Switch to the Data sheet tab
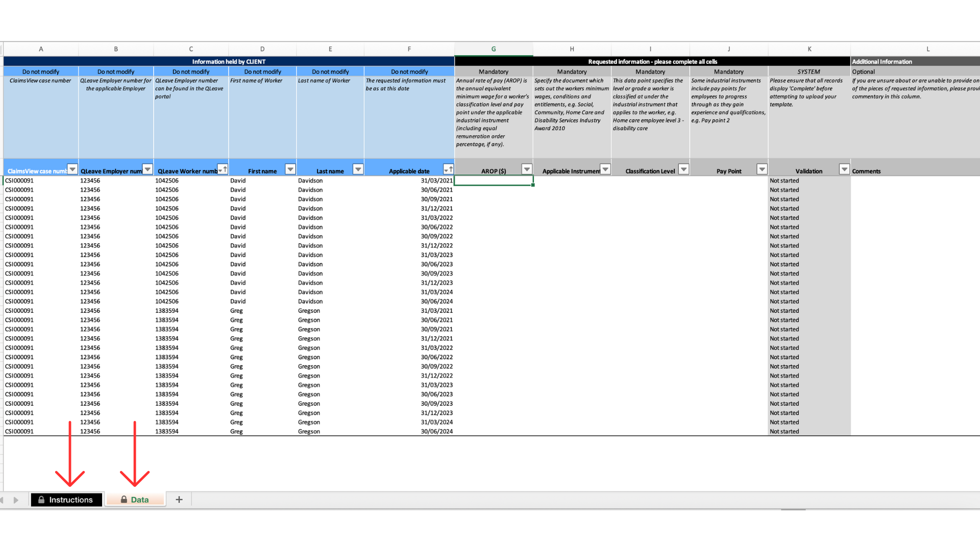 [135, 500]
